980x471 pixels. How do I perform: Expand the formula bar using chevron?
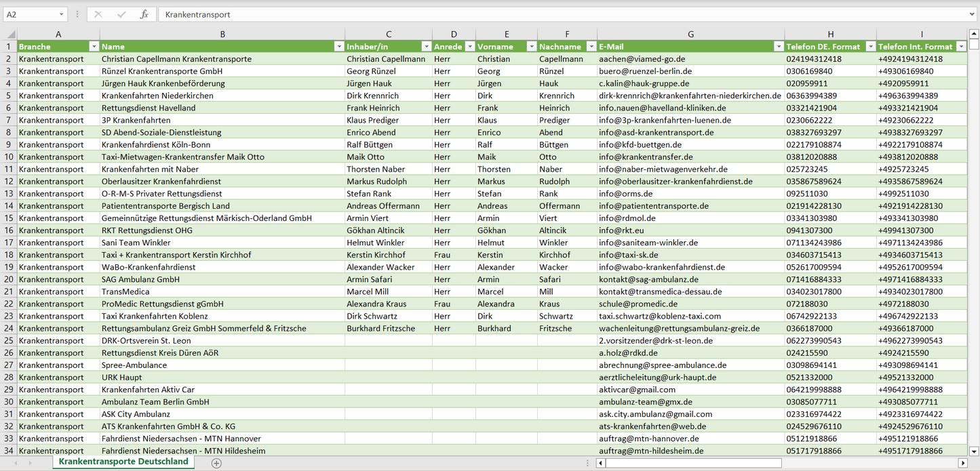973,14
